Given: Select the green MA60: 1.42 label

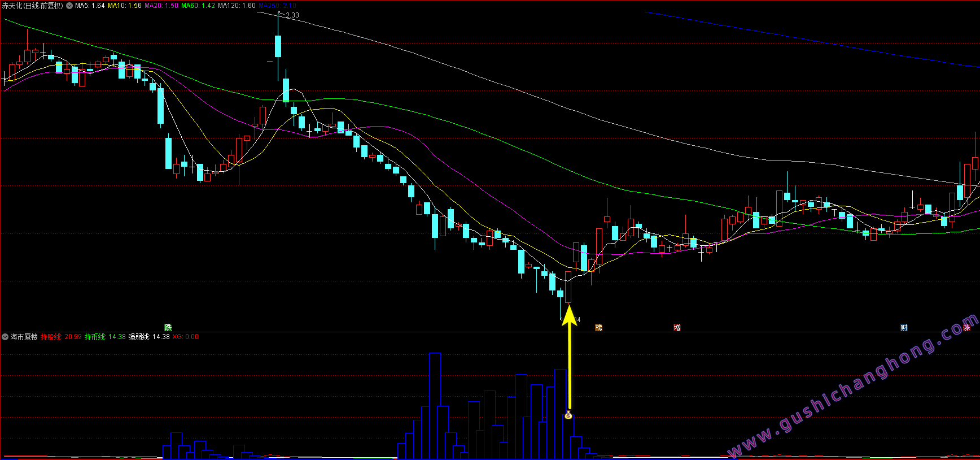Looking at the screenshot, I should 198,6.
